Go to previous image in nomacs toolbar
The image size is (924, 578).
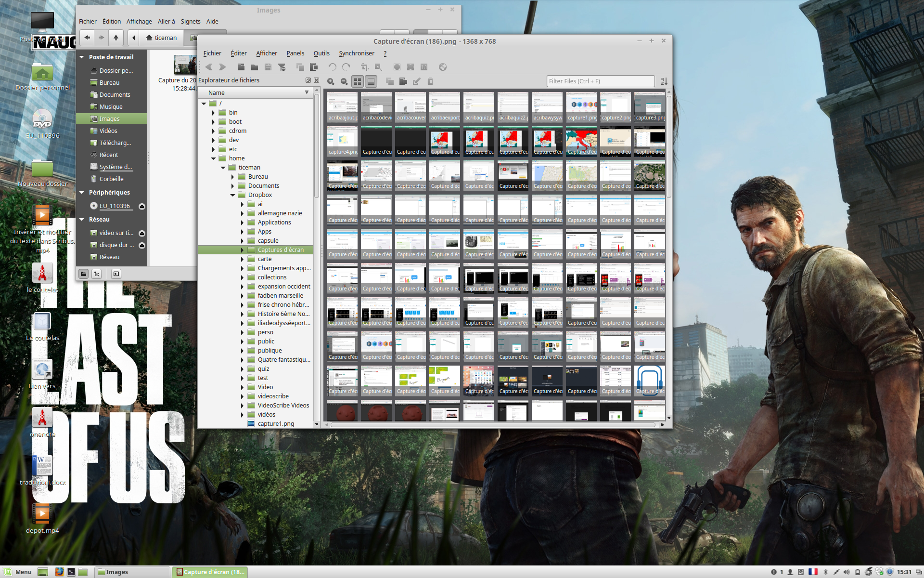click(209, 67)
